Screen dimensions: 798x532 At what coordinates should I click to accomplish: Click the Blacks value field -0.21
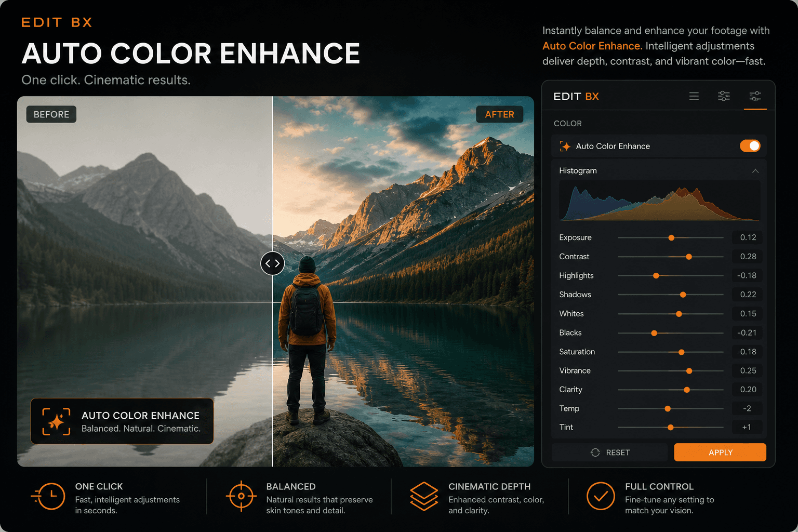coord(748,332)
